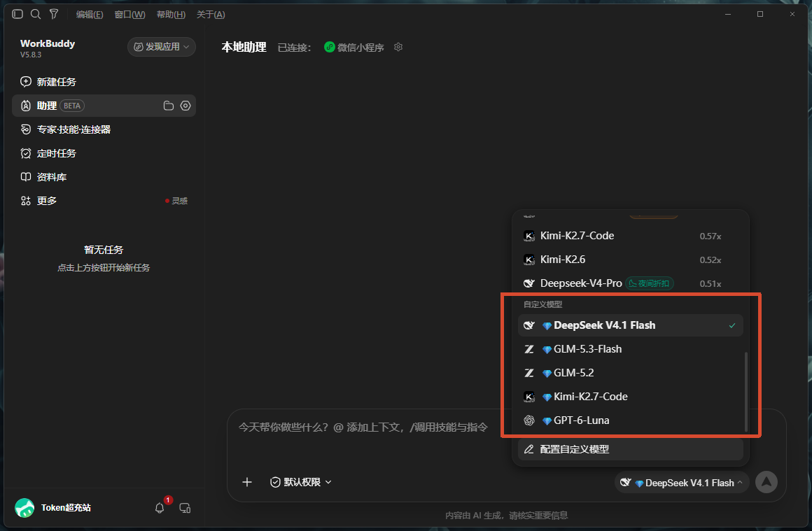Image resolution: width=812 pixels, height=531 pixels.
Task: Click the 夜间折扣 badge
Action: pos(650,283)
